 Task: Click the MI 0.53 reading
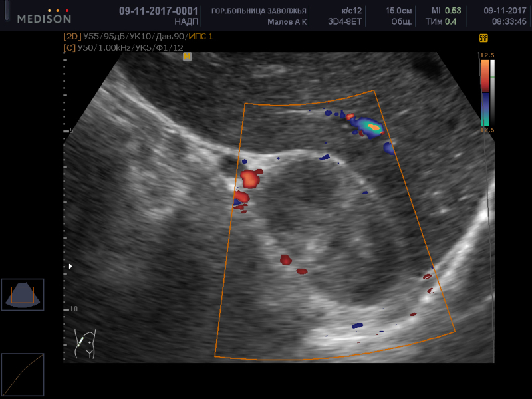[446, 11]
